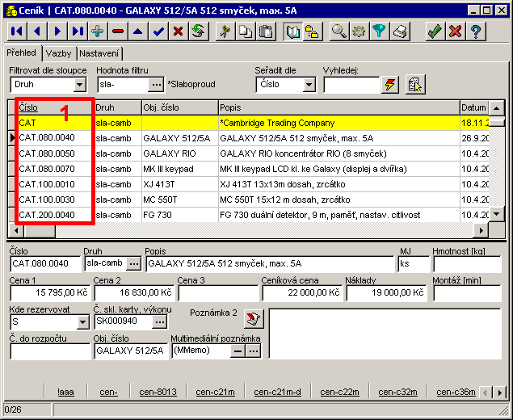Click the filter funnel toolbar icon
Image resolution: width=513 pixels, height=420 pixels.
click(x=379, y=31)
